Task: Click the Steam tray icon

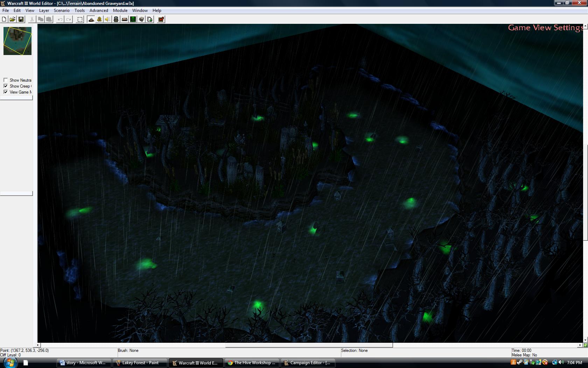Action: point(520,362)
